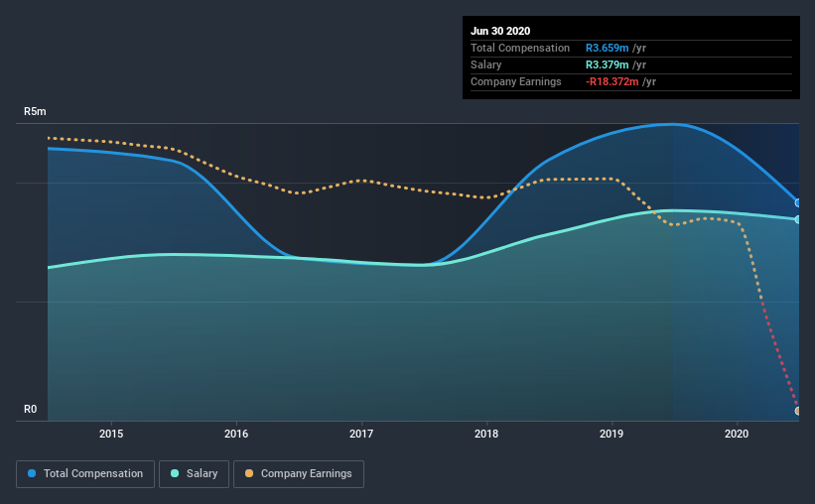This screenshot has height=504, width=815.
Task: Click the Company Earnings tooltip row label
Action: tap(516, 81)
